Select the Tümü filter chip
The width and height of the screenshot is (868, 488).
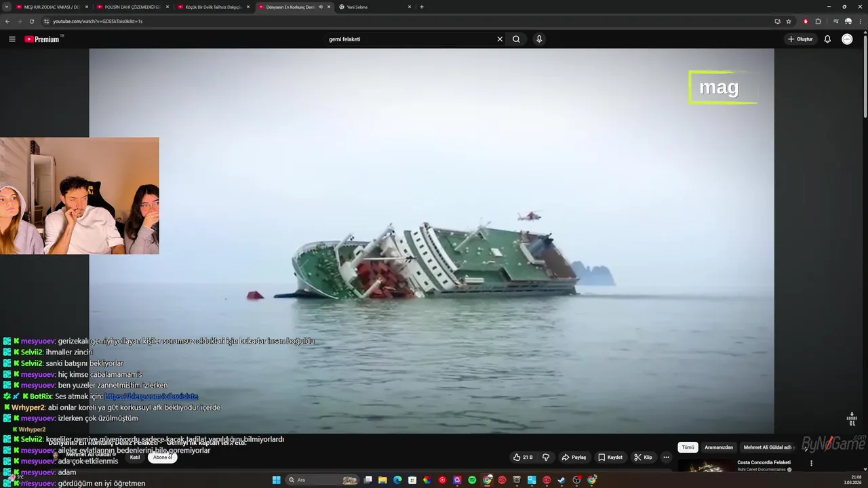click(x=688, y=447)
